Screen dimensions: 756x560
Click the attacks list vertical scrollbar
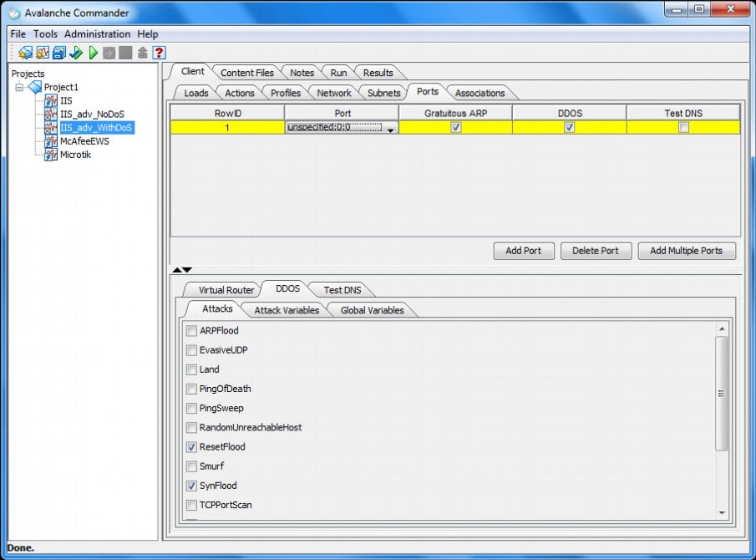(721, 393)
